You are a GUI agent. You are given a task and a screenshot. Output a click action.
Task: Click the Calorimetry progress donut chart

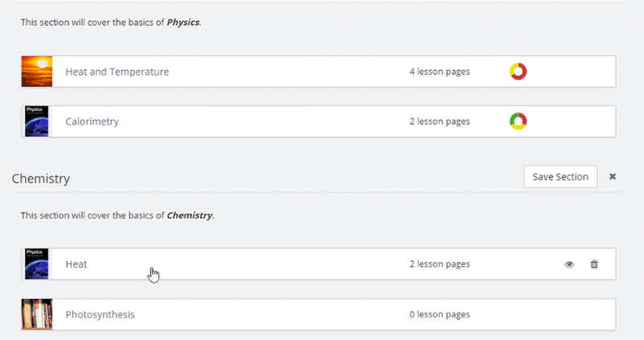coord(518,122)
